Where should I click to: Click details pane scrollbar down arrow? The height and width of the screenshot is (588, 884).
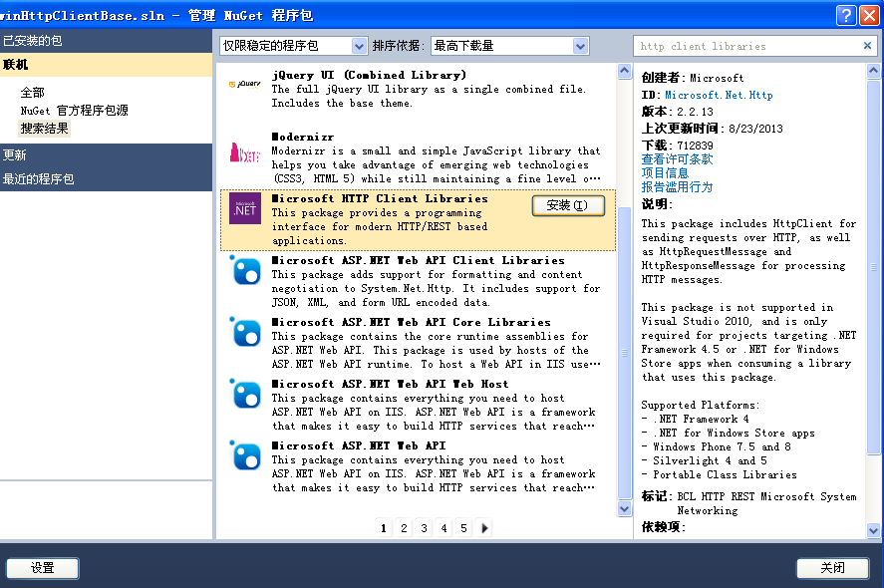coord(873,530)
